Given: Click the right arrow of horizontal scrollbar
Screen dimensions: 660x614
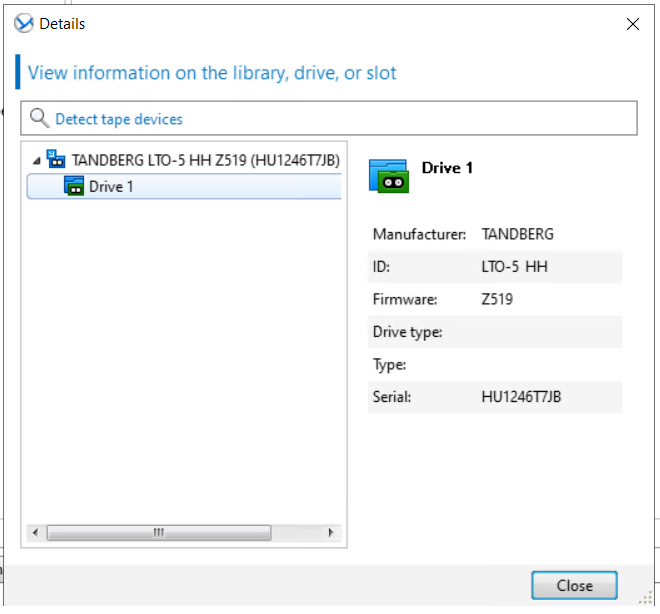Looking at the screenshot, I should (331, 533).
